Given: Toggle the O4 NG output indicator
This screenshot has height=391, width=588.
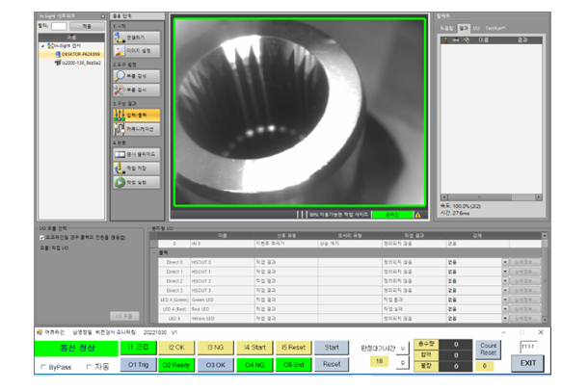Looking at the screenshot, I should pyautogui.click(x=254, y=365).
